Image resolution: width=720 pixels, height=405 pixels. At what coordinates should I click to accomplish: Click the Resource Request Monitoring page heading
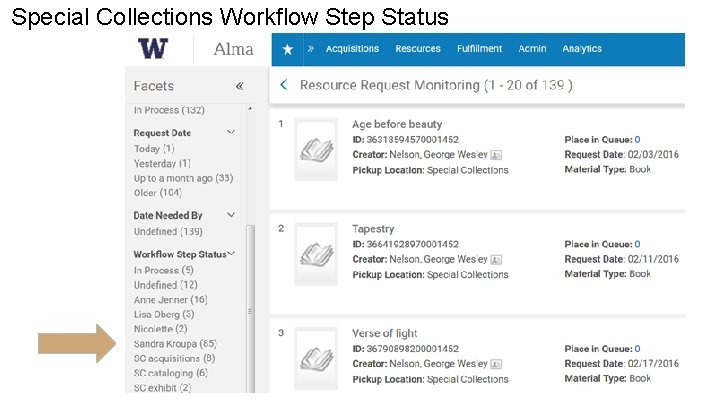436,85
